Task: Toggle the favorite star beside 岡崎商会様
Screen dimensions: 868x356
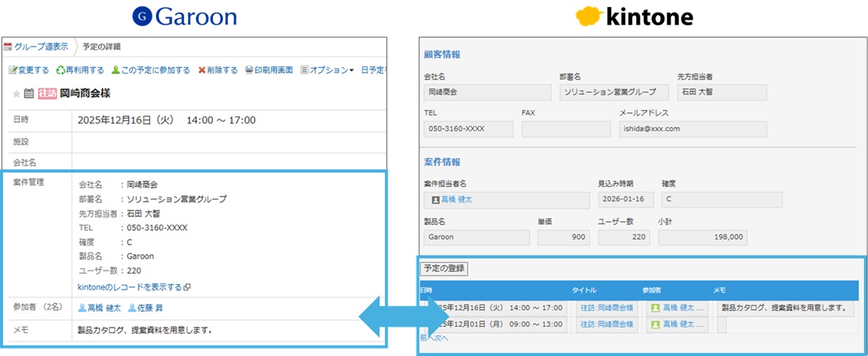Action: tap(17, 94)
